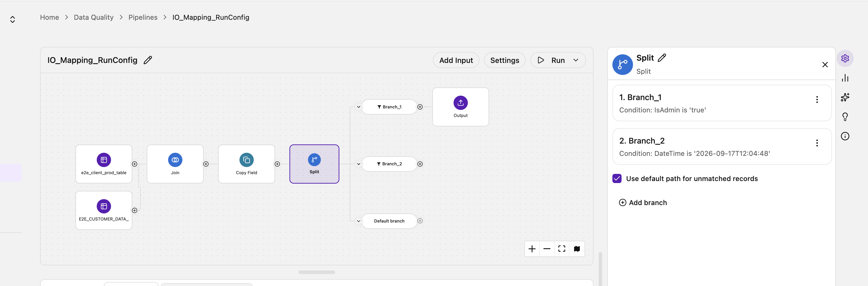Add step after the Copy Field node
Screen dimensions: 868x286
[x=277, y=164]
